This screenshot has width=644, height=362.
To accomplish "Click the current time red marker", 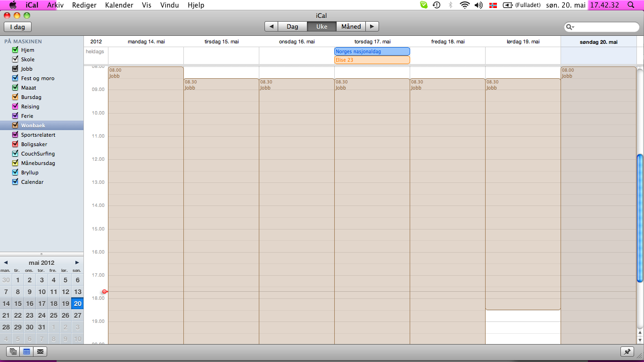I will [105, 291].
